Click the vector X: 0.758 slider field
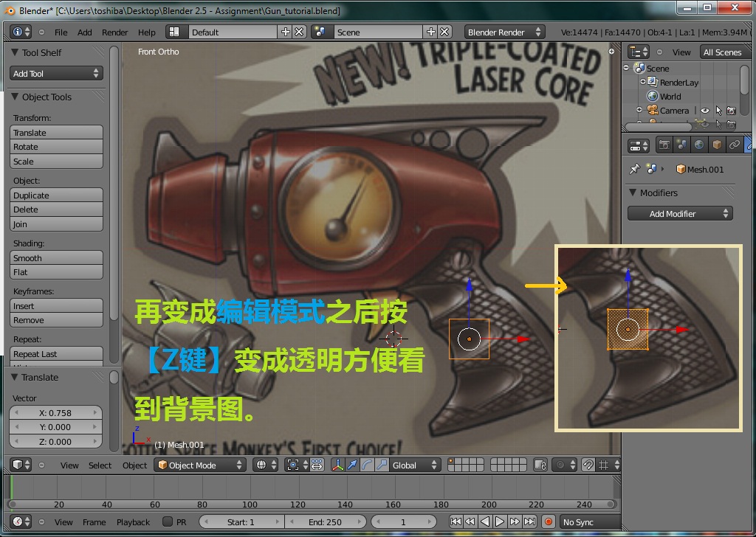The image size is (756, 537). point(55,413)
